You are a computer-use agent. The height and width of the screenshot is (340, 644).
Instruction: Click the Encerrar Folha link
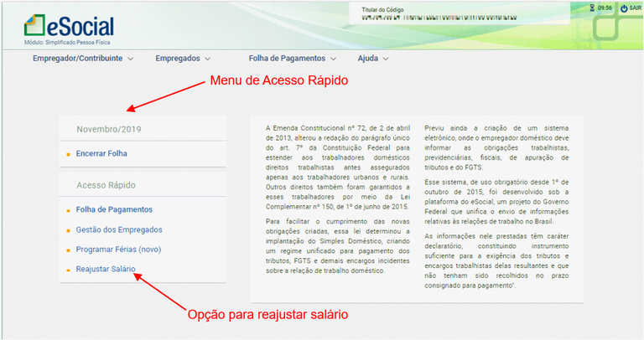tap(101, 153)
